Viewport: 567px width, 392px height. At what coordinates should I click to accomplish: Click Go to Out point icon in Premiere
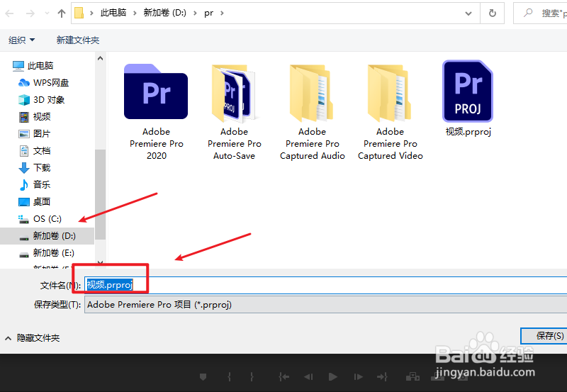pyautogui.click(x=382, y=377)
